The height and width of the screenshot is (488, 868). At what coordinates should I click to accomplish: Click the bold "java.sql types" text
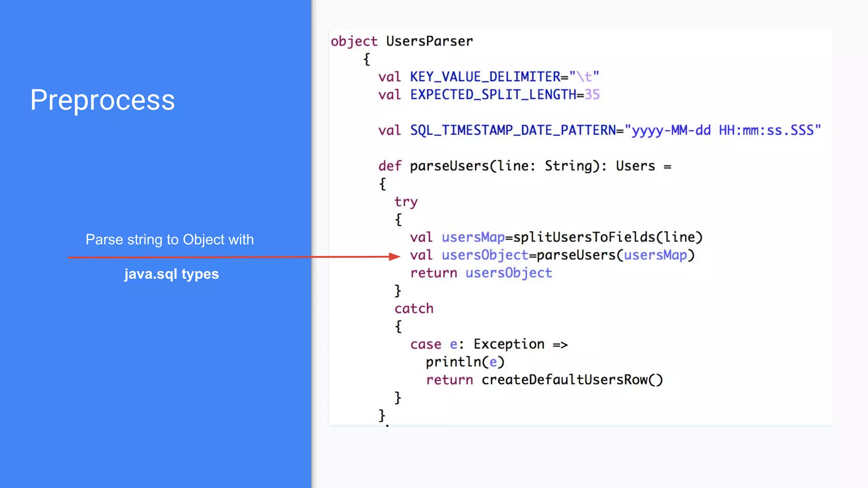(172, 274)
